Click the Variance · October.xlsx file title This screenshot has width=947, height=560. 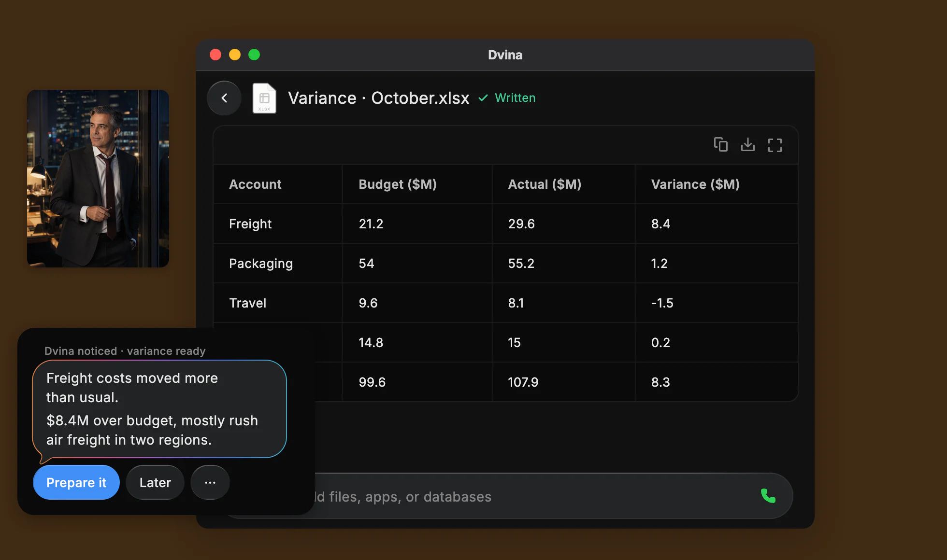378,98
